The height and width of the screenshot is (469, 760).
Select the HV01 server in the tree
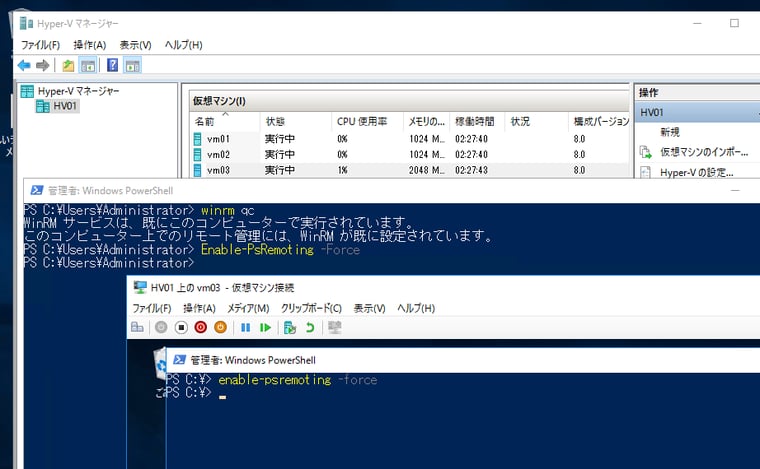coord(65,106)
